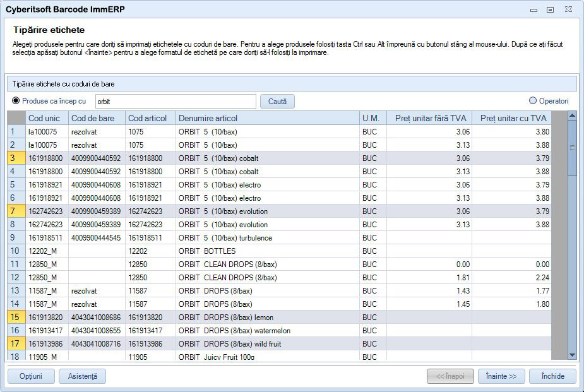Viewport: 584px width, 392px height.
Task: Click the grid select-all corner cell
Action: pos(16,118)
